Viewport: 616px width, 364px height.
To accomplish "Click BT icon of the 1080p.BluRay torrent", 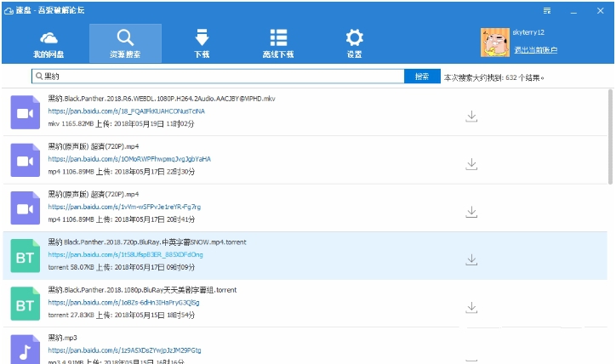I will pyautogui.click(x=26, y=304).
